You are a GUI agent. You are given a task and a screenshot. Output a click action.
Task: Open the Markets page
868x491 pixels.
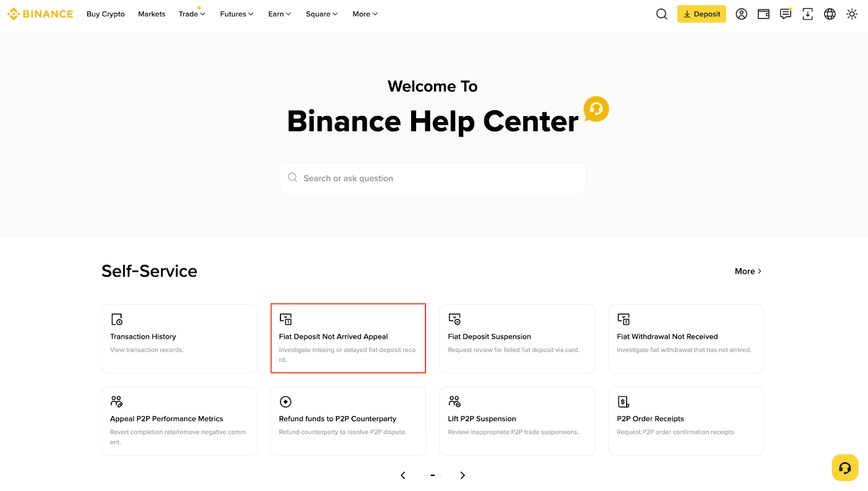(151, 14)
